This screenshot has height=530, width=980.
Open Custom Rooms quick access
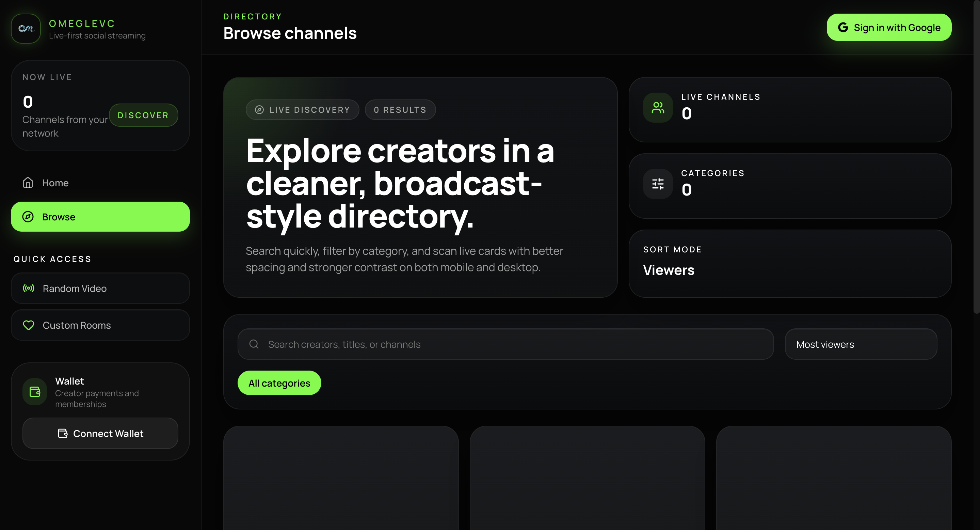100,325
